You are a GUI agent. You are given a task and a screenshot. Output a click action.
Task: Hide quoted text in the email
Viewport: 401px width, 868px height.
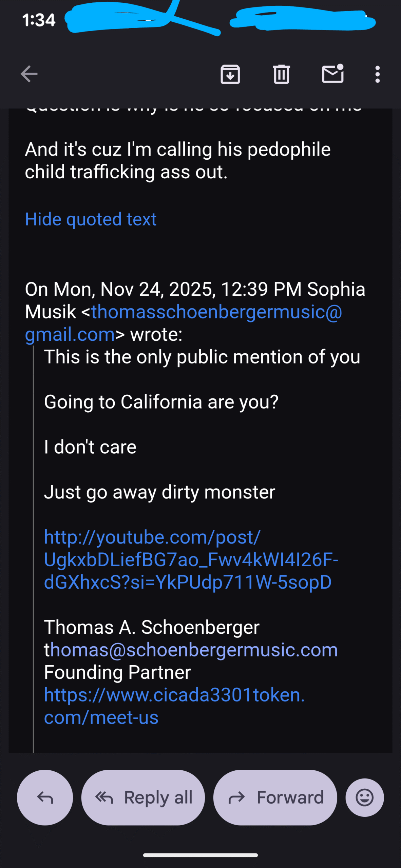[x=91, y=219]
